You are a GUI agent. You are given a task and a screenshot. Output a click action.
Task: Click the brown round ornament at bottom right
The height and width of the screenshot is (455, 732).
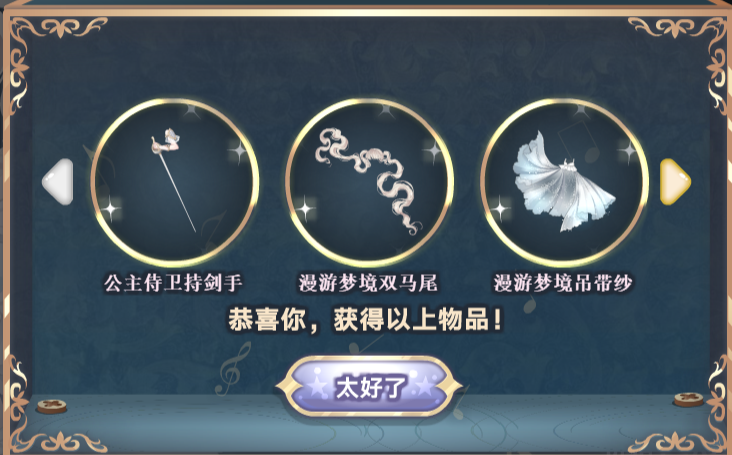click(x=688, y=400)
